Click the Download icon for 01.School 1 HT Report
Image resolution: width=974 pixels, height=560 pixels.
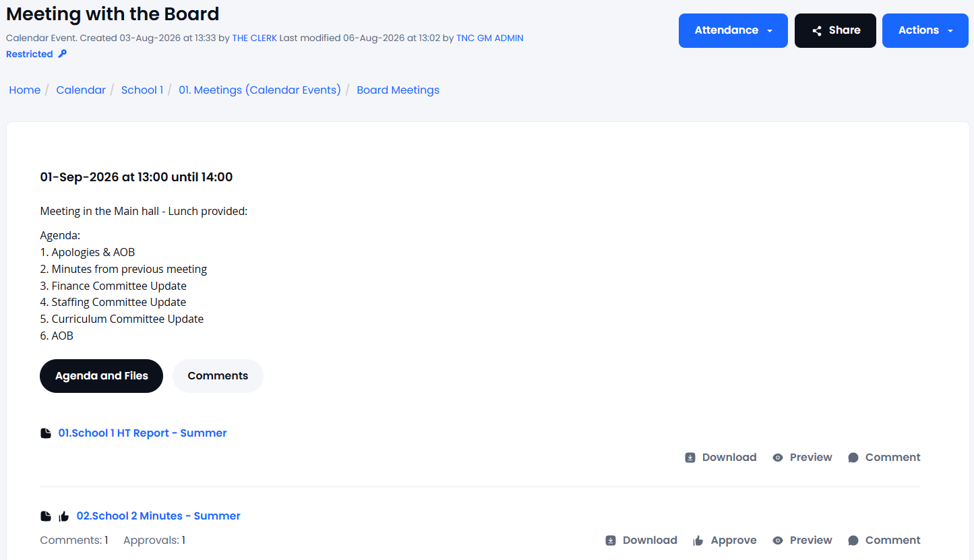click(x=690, y=458)
